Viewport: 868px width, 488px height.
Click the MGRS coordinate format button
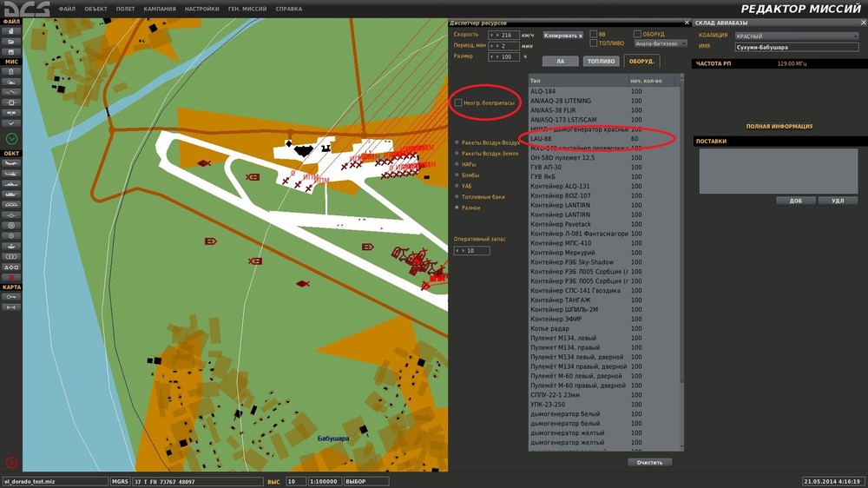click(120, 482)
